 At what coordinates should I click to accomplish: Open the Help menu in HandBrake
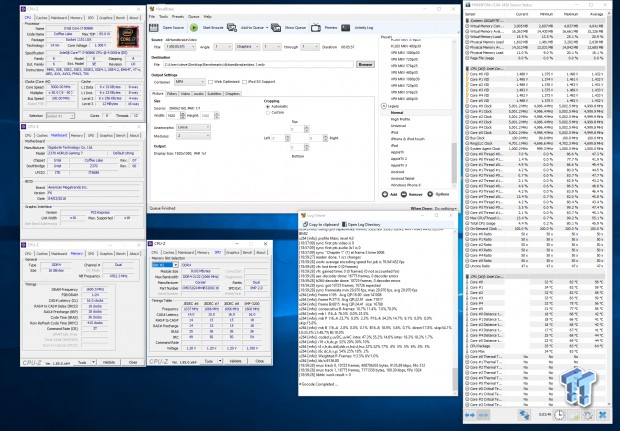[x=207, y=17]
